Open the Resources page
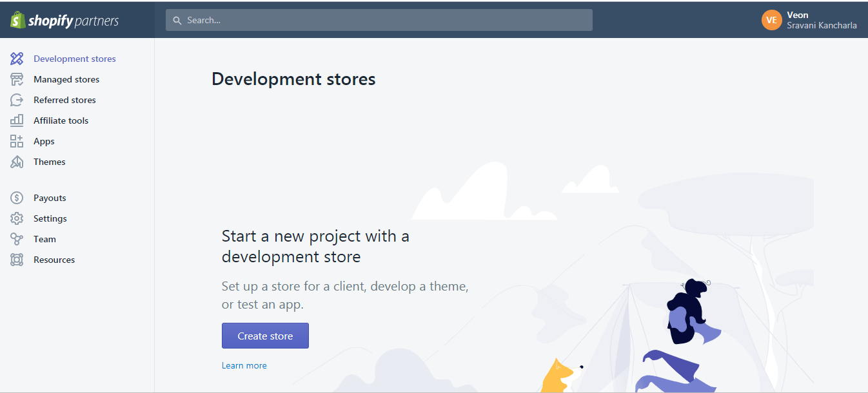 pos(54,260)
